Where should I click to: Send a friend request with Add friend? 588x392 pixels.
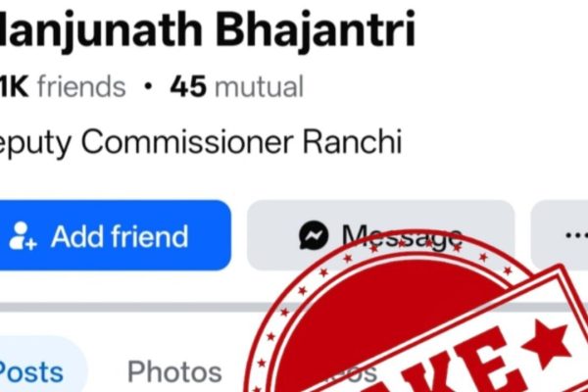tap(115, 235)
